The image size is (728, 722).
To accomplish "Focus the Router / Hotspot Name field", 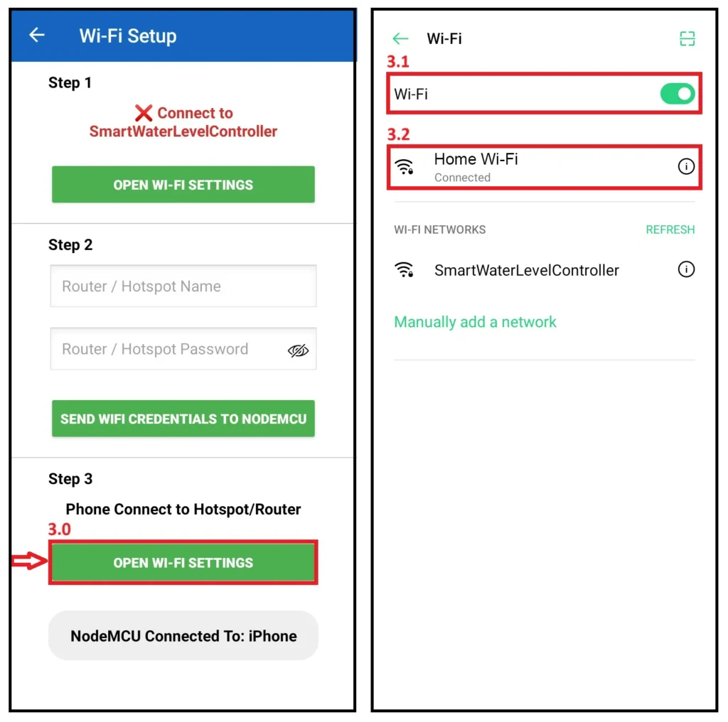I will (183, 286).
